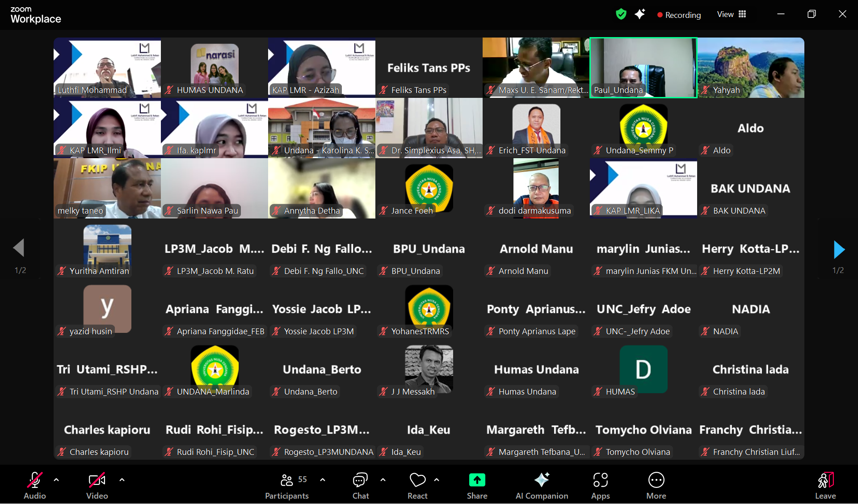Expand video settings arrow next to Video
The image size is (858, 504).
[122, 480]
